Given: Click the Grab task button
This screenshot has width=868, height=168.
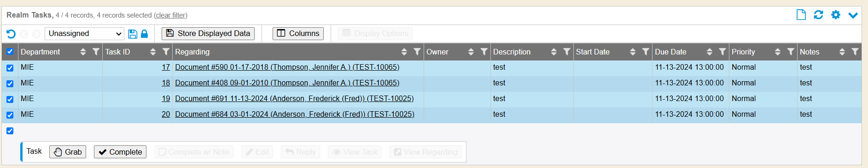Looking at the screenshot, I should [x=68, y=152].
